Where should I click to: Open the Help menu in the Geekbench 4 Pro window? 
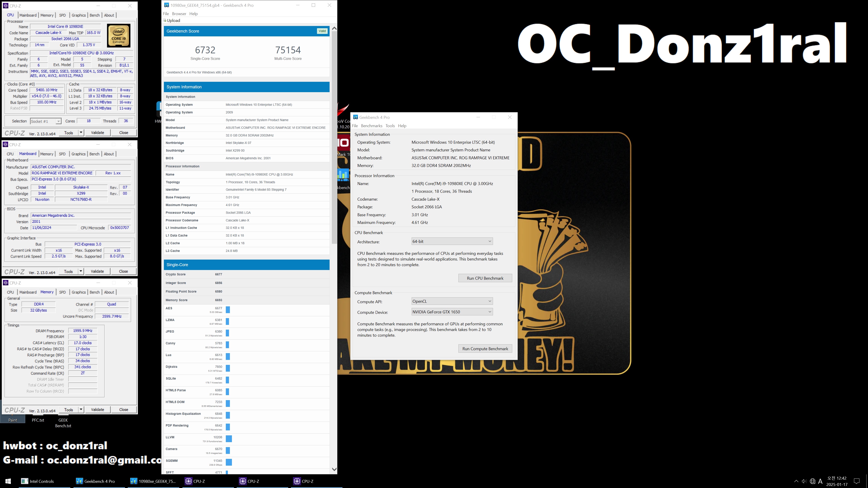(402, 126)
